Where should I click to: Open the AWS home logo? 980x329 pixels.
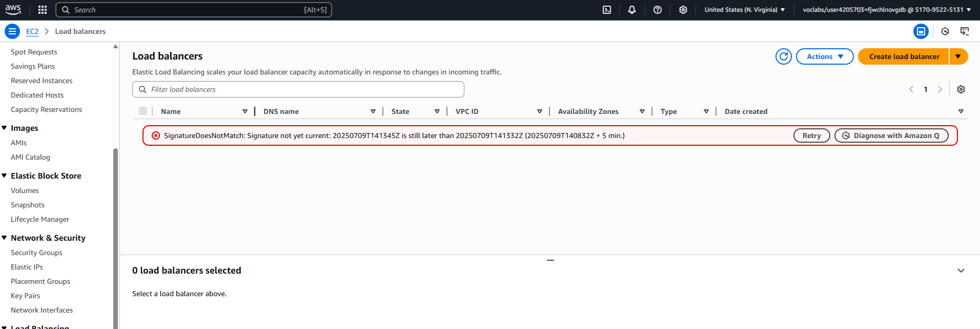[x=13, y=10]
